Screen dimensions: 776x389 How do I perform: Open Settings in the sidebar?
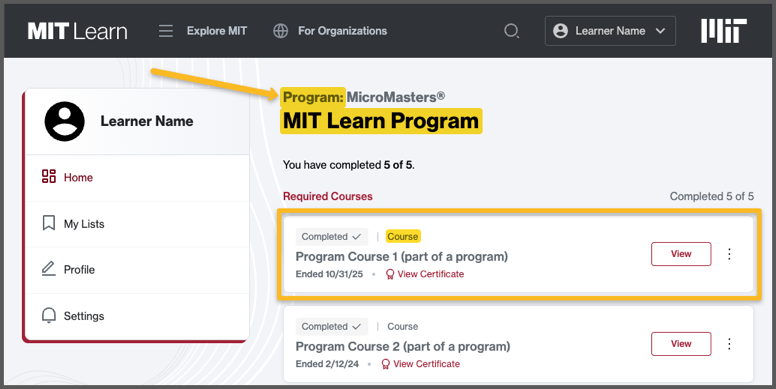pyautogui.click(x=137, y=316)
